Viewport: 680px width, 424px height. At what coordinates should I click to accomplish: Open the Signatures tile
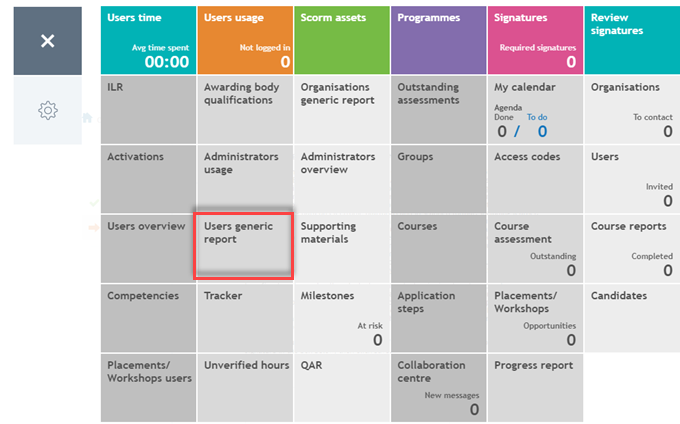coord(535,40)
